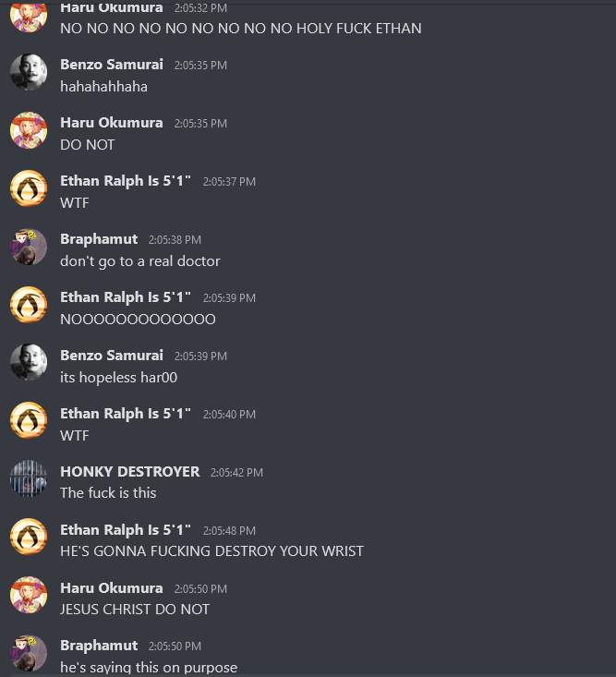Image resolution: width=616 pixels, height=677 pixels.
Task: Click the username 'HONKY DESTROYER'
Action: point(130,471)
